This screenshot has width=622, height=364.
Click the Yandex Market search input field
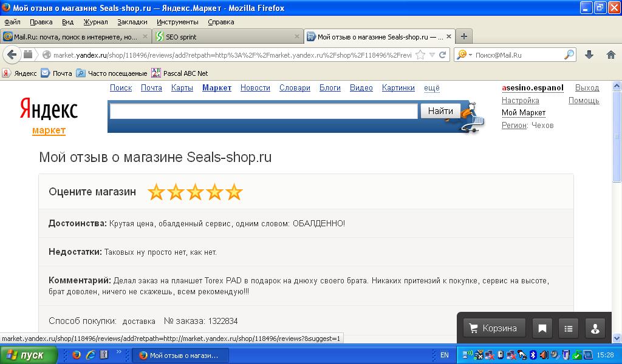coord(263,111)
